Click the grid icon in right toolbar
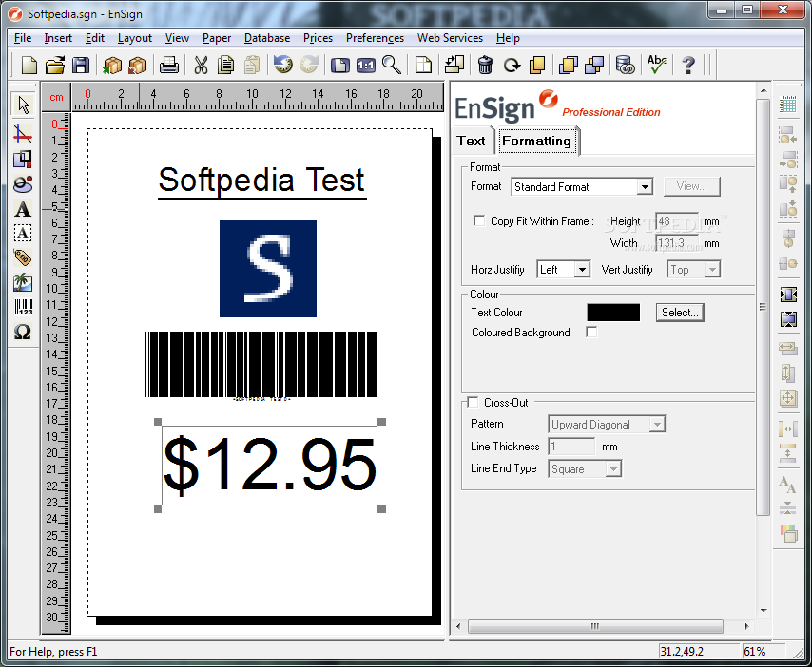Screen dimensions: 812x667 pyautogui.click(x=787, y=105)
